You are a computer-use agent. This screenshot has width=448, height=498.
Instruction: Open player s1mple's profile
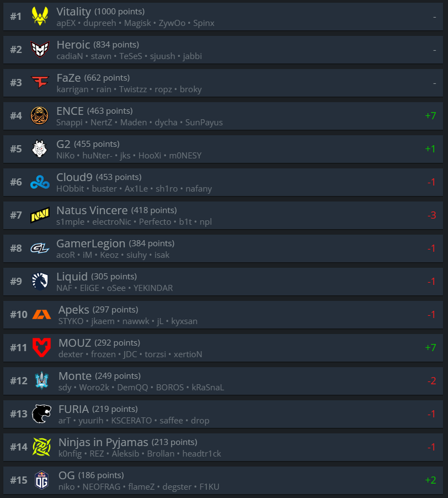pyautogui.click(x=71, y=222)
